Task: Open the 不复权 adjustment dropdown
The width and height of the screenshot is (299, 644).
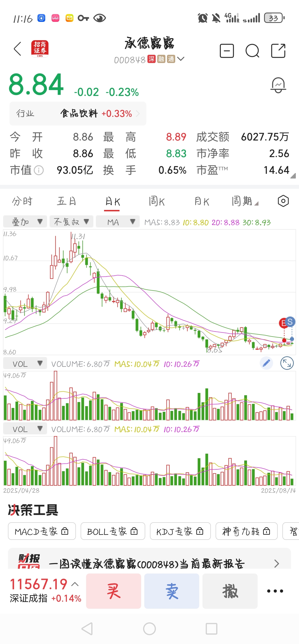Action: pos(71,221)
